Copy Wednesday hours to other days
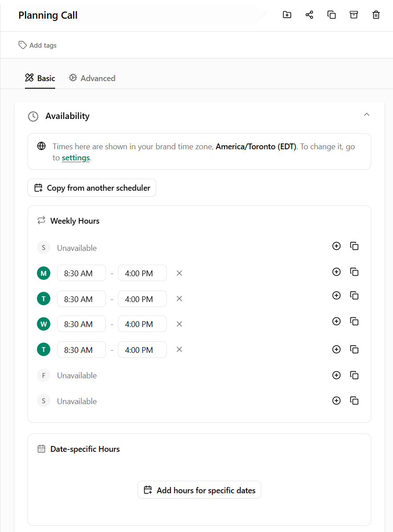393x532 pixels. pyautogui.click(x=354, y=321)
